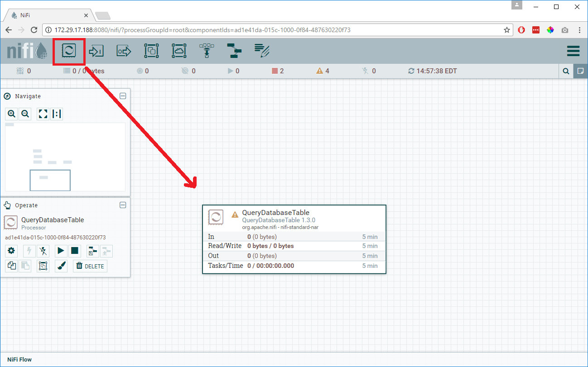Stop the processor with the stop button
This screenshot has height=367, width=588.
click(75, 251)
